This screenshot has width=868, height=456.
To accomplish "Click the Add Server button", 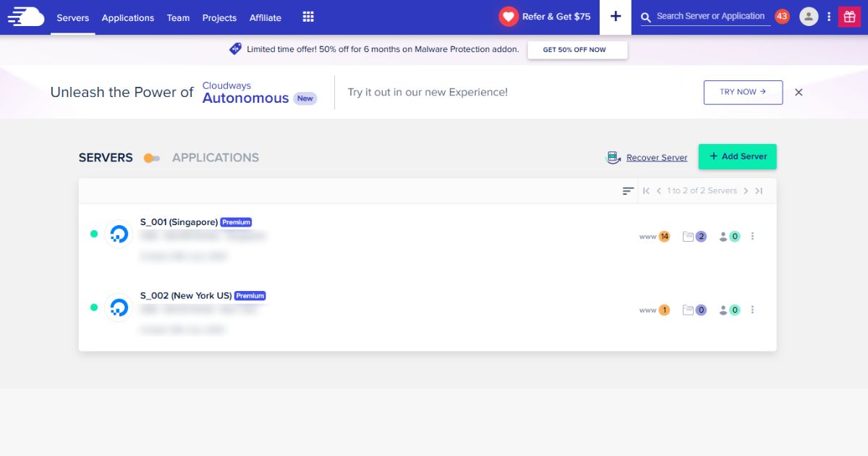I will pos(737,156).
